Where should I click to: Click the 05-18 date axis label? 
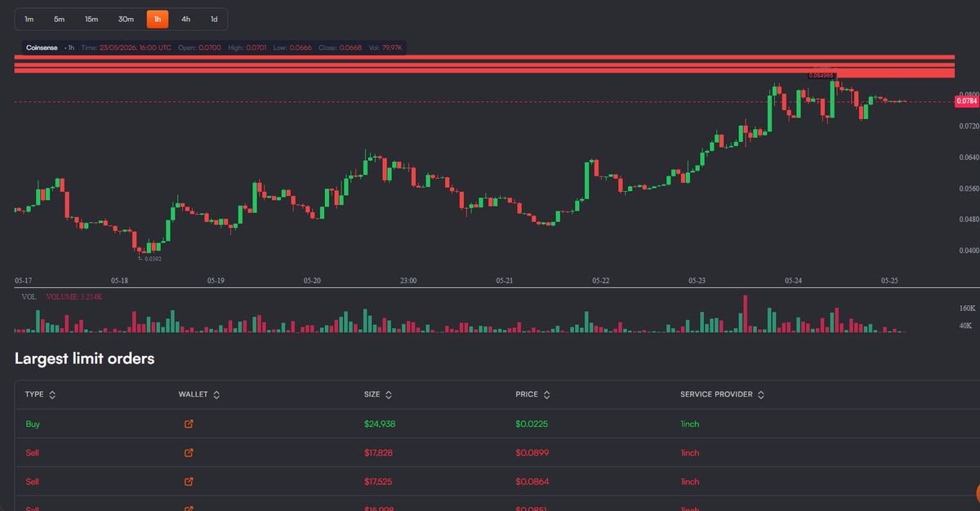119,280
